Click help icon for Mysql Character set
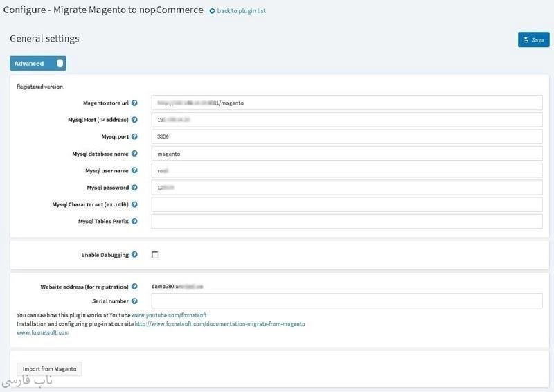Viewport: 554px width, 392px height. (134, 204)
